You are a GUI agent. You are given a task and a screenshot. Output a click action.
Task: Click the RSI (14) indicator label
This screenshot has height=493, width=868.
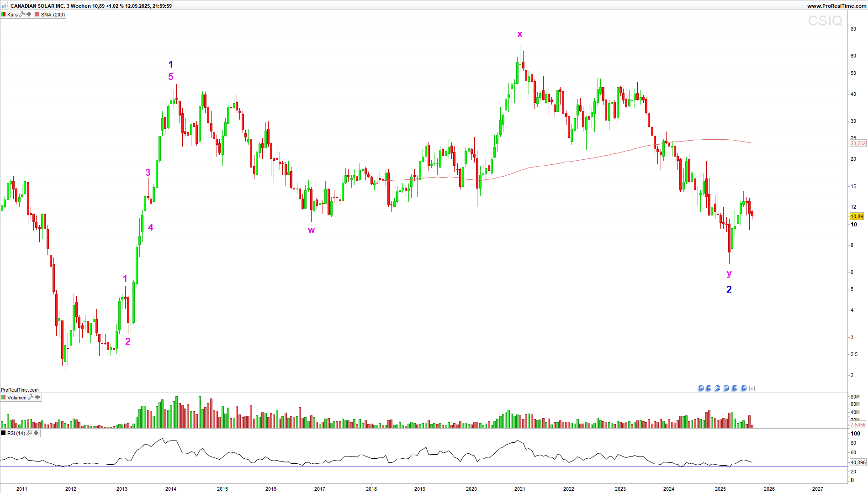pyautogui.click(x=16, y=433)
